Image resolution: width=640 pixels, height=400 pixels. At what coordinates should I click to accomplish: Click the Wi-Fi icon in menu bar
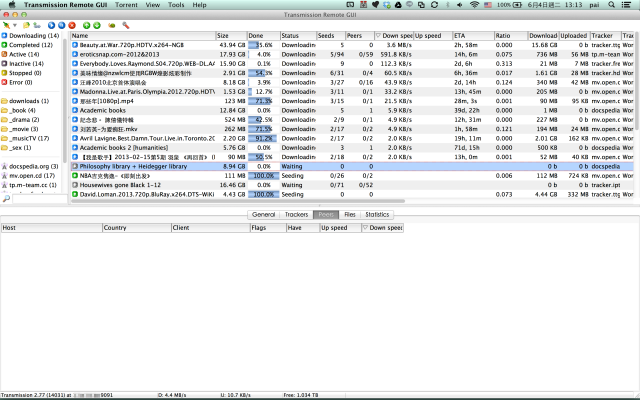tap(474, 5)
